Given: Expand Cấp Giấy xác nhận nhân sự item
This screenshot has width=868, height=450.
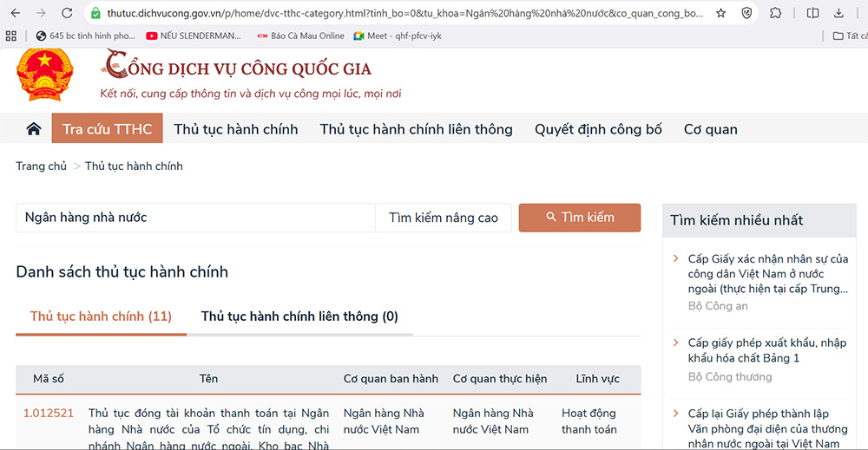Looking at the screenshot, I should 676,259.
